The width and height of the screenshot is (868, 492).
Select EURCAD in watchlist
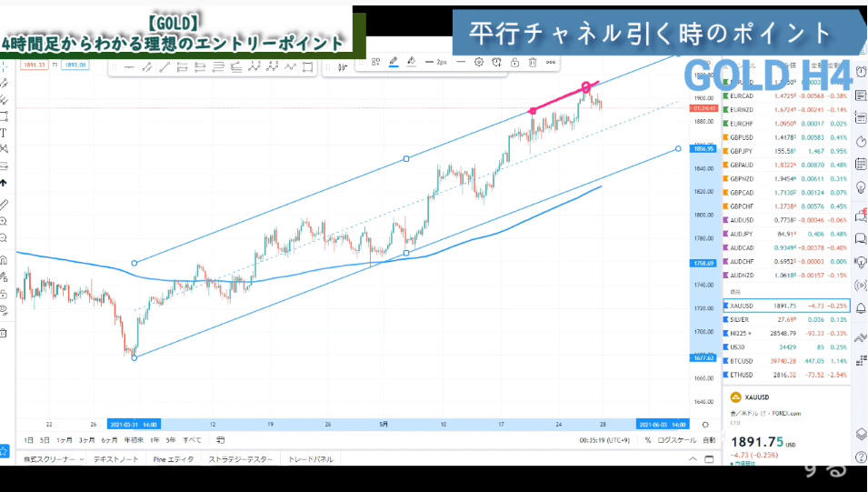tap(786, 95)
